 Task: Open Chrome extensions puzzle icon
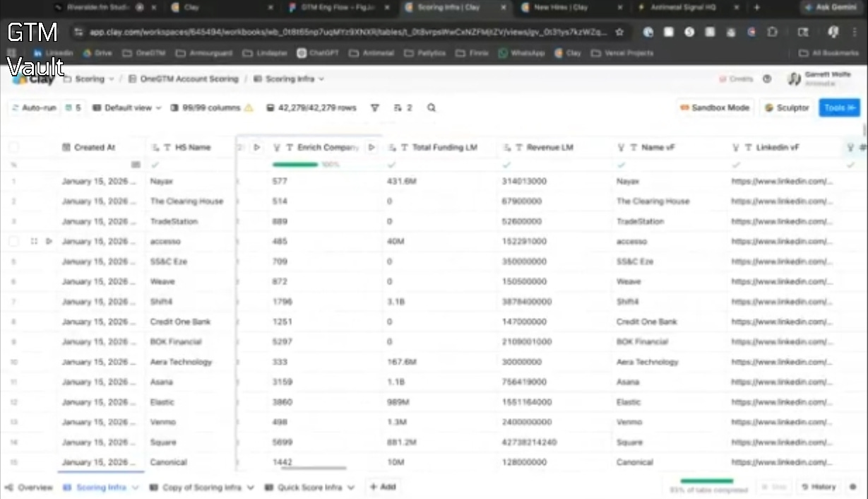pyautogui.click(x=773, y=33)
